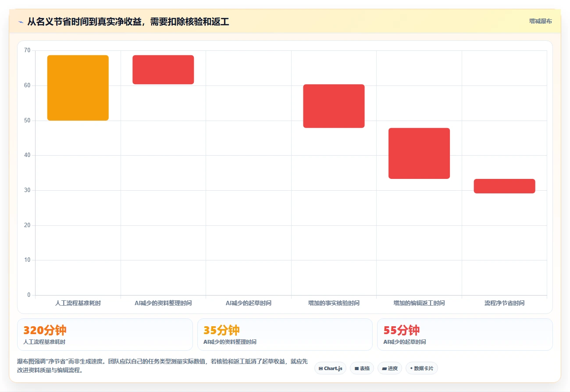
Task: Click the caption under the 55分钟 value
Action: pos(404,342)
